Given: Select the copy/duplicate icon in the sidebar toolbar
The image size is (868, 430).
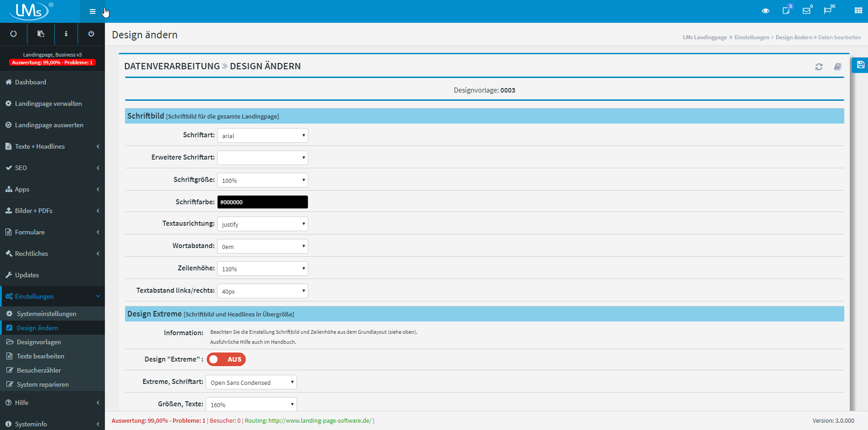Looking at the screenshot, I should (x=40, y=34).
